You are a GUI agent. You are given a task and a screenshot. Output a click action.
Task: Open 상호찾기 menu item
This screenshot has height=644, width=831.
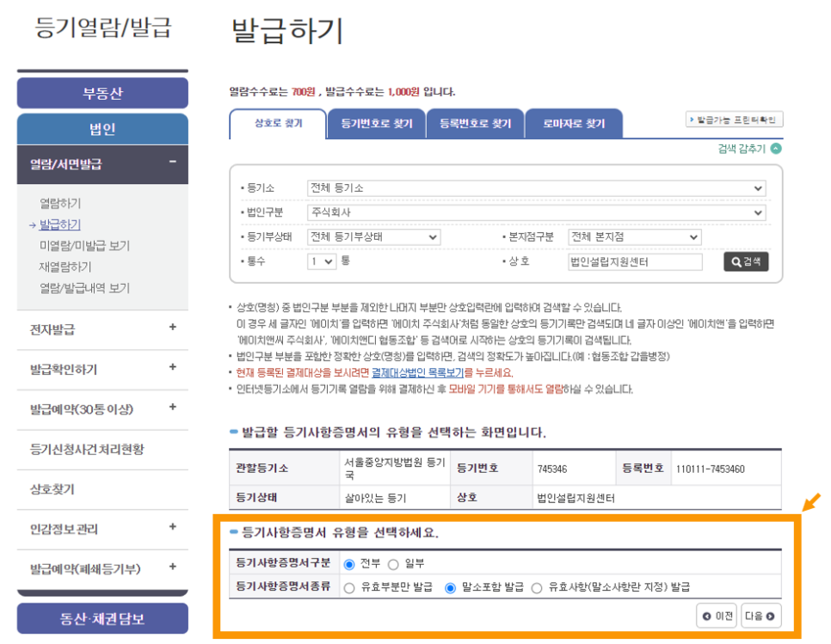[x=52, y=489]
